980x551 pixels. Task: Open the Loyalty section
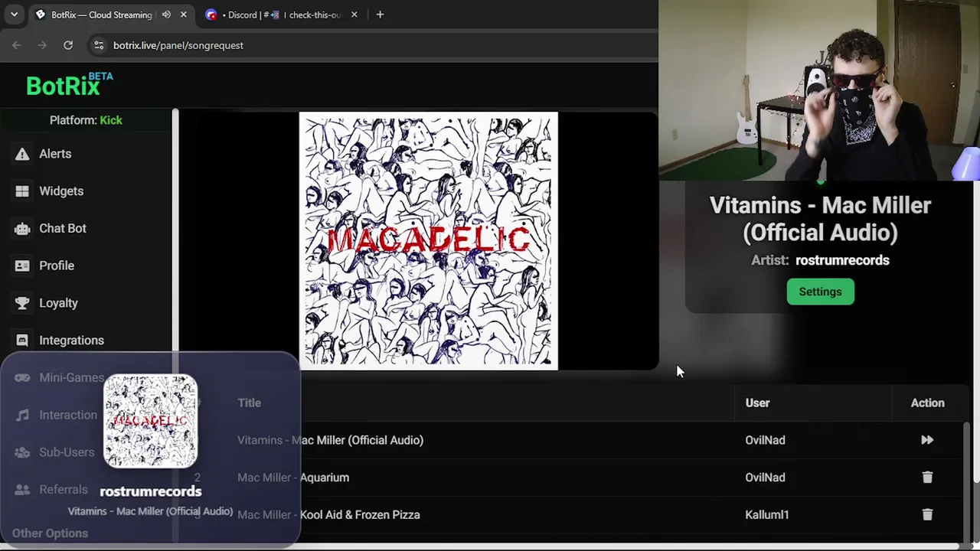58,303
